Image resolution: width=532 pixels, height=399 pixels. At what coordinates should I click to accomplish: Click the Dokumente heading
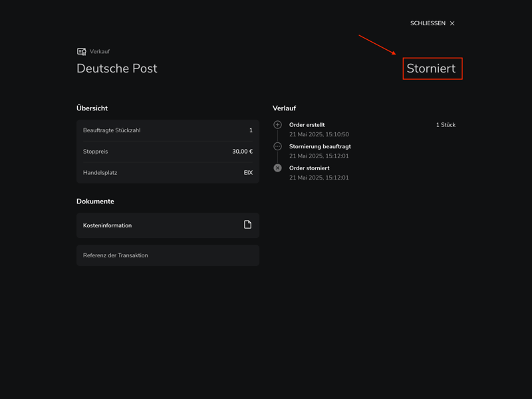coord(95,201)
